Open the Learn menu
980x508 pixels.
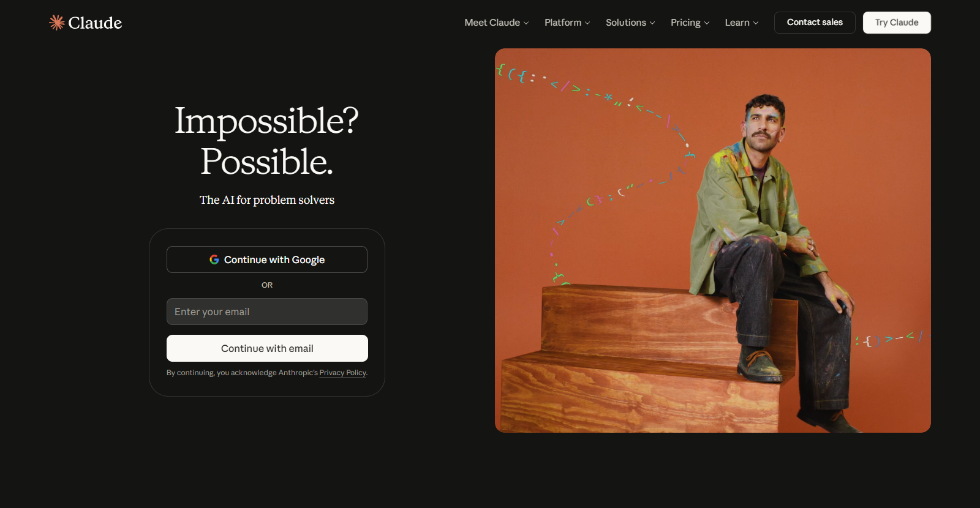coord(742,23)
